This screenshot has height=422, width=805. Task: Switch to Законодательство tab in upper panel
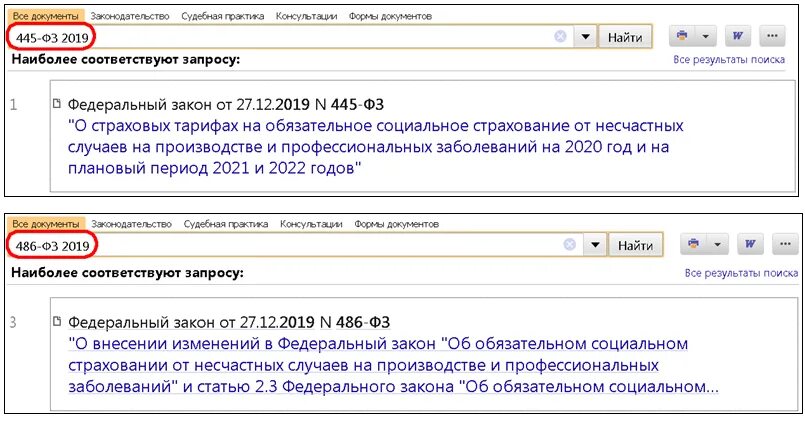(x=130, y=16)
